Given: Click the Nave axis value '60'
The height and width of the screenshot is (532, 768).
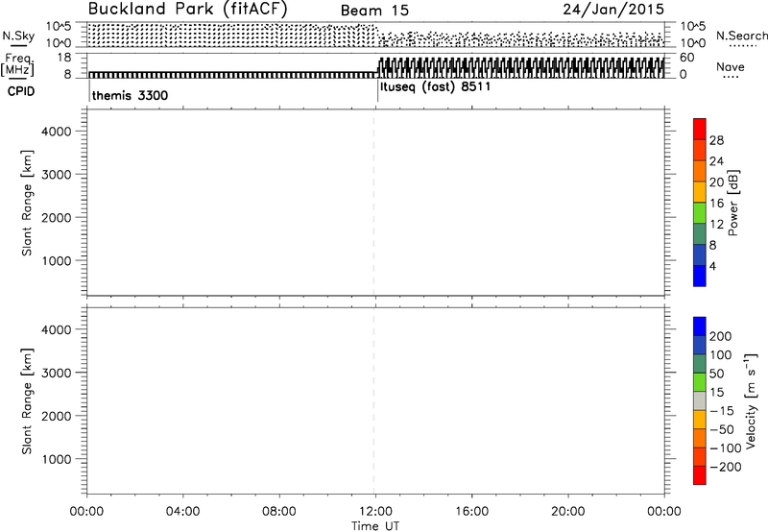Looking at the screenshot, I should tap(687, 58).
